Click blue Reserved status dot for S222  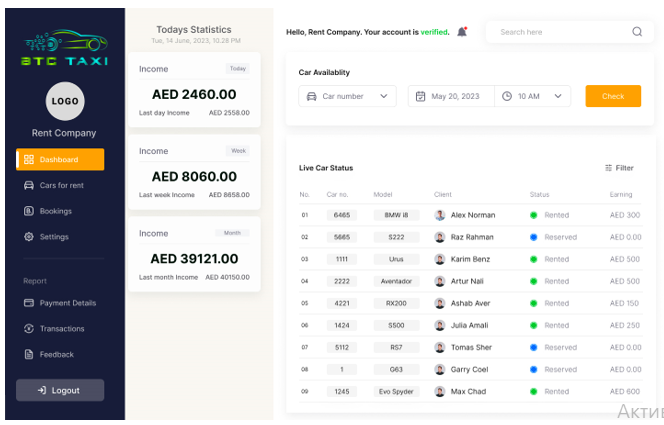click(x=534, y=237)
